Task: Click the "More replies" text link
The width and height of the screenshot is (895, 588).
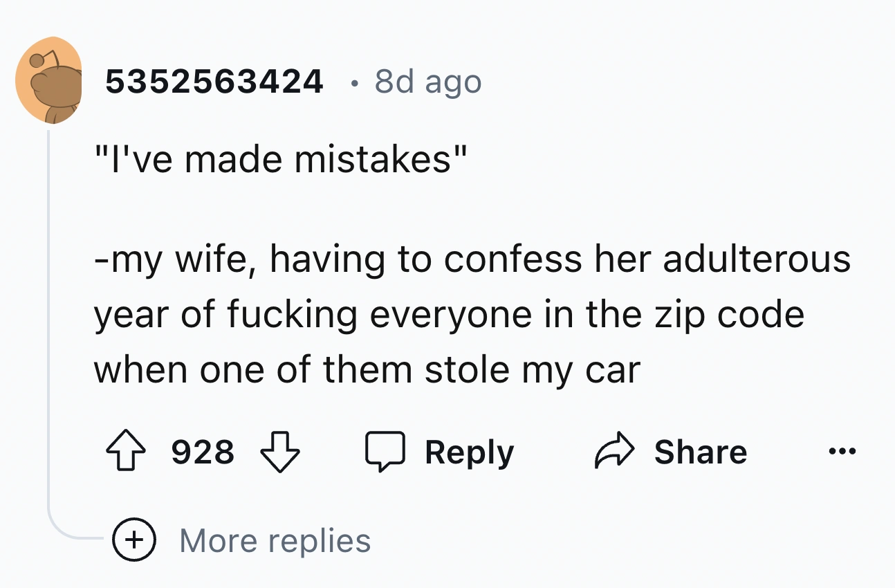Action: [275, 540]
